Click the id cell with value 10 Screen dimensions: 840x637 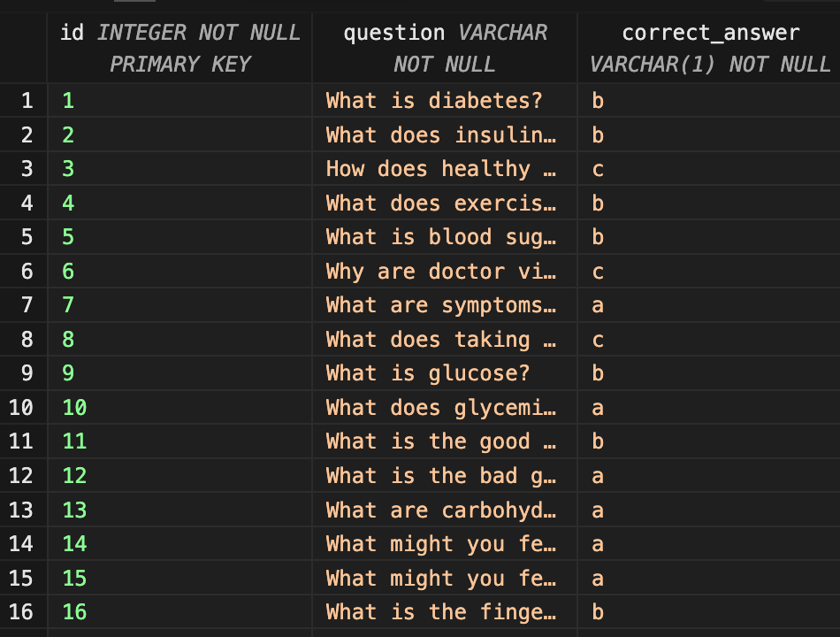point(180,407)
